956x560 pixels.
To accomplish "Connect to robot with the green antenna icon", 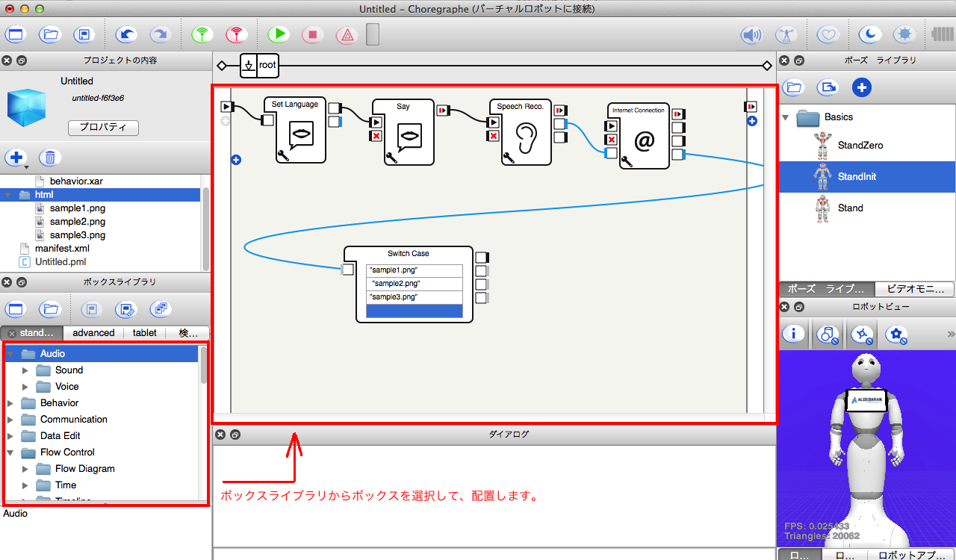I will click(x=202, y=34).
